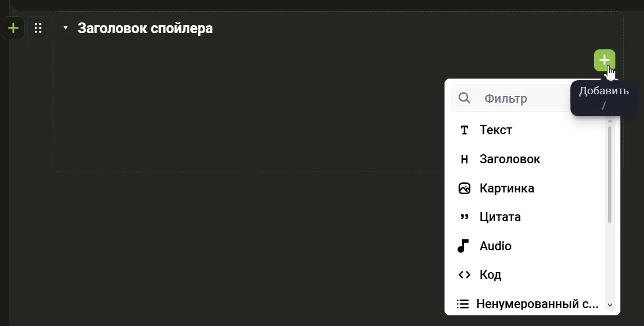
Task: Click the Заголовок спойлера title text
Action: click(x=145, y=28)
